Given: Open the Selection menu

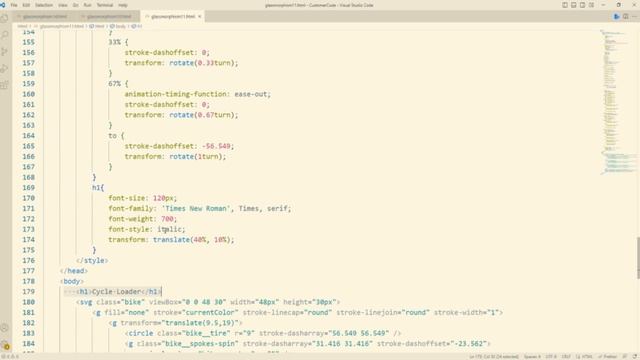Looking at the screenshot, I should pos(44,5).
